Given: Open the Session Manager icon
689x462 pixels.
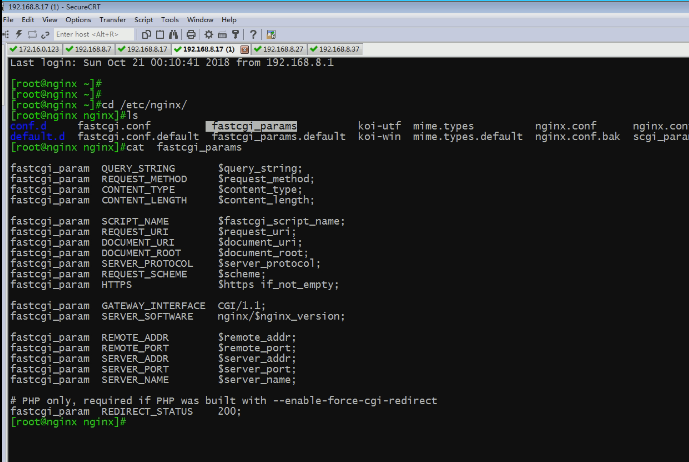Looking at the screenshot, I should pos(6,34).
